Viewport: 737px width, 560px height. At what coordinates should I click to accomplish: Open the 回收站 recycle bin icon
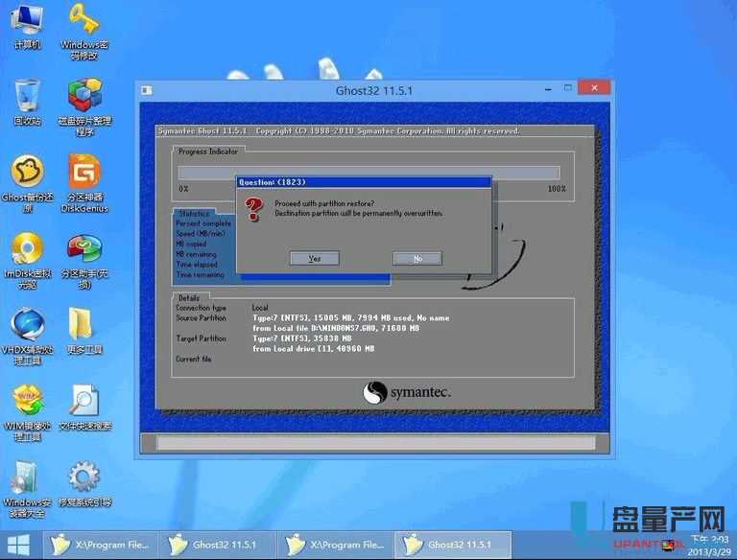click(x=27, y=103)
